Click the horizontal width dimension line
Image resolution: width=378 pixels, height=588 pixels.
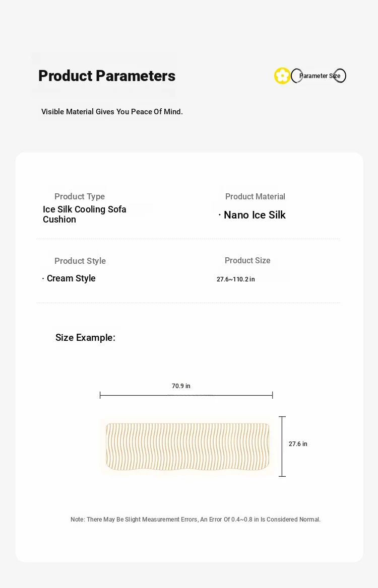(x=186, y=395)
